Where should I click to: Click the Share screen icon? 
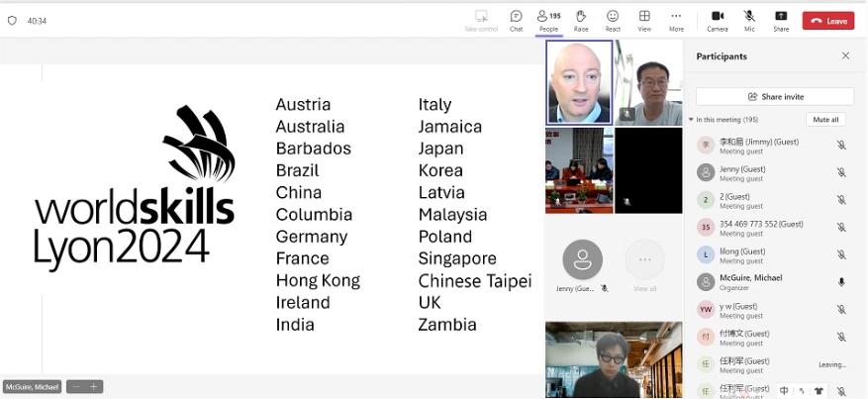(781, 20)
